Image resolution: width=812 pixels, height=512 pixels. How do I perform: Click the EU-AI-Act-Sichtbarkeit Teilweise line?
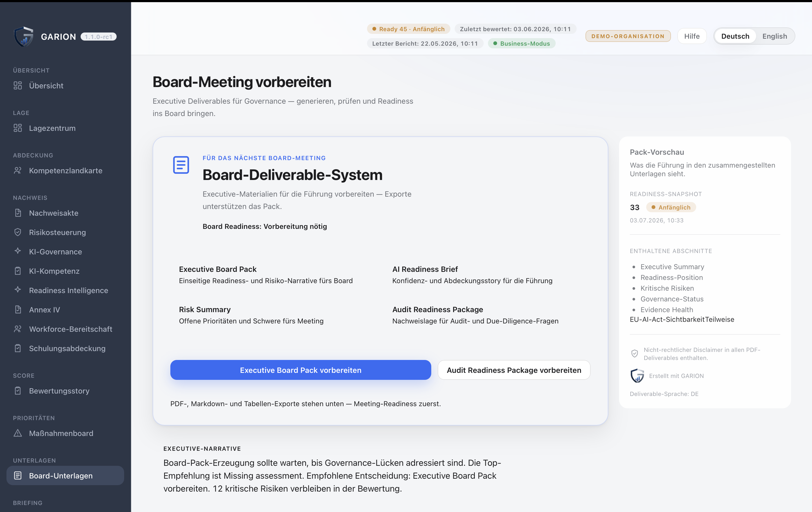tap(682, 319)
